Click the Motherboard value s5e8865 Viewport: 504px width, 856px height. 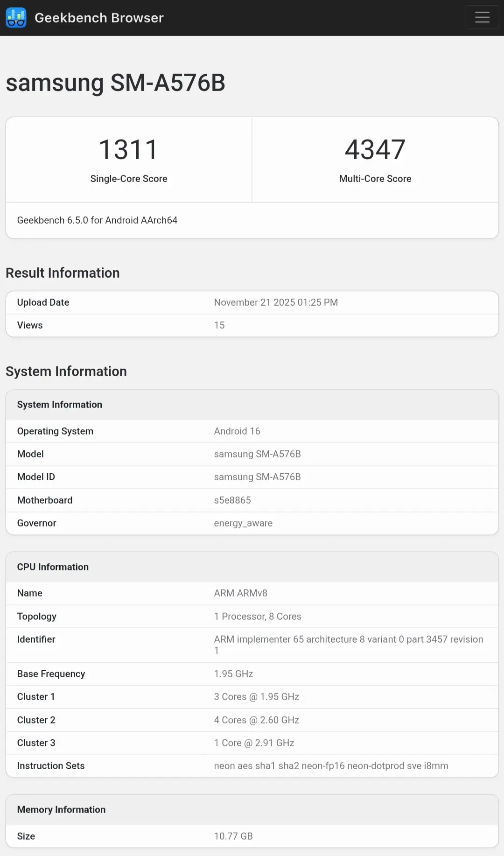pyautogui.click(x=232, y=500)
